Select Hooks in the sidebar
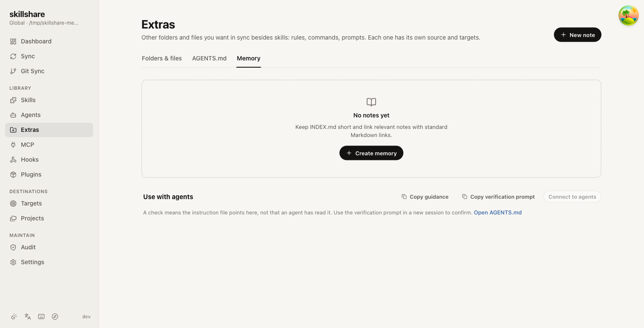The image size is (644, 328). point(49,160)
